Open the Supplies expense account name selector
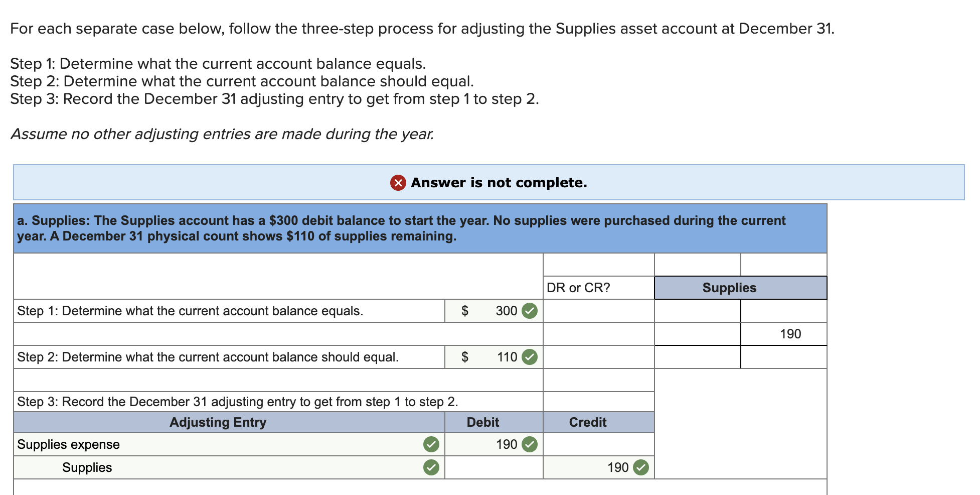The width and height of the screenshot is (980, 495). pyautogui.click(x=229, y=445)
